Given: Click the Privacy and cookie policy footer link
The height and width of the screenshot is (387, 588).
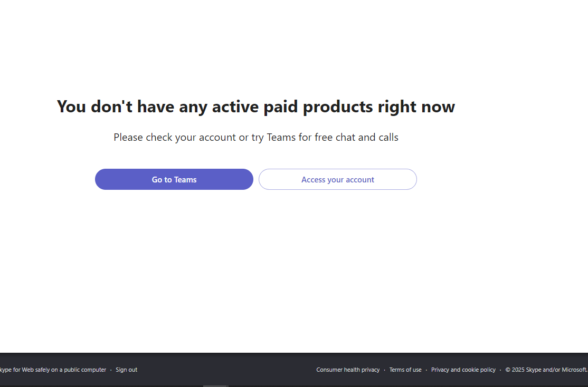Looking at the screenshot, I should tap(463, 370).
